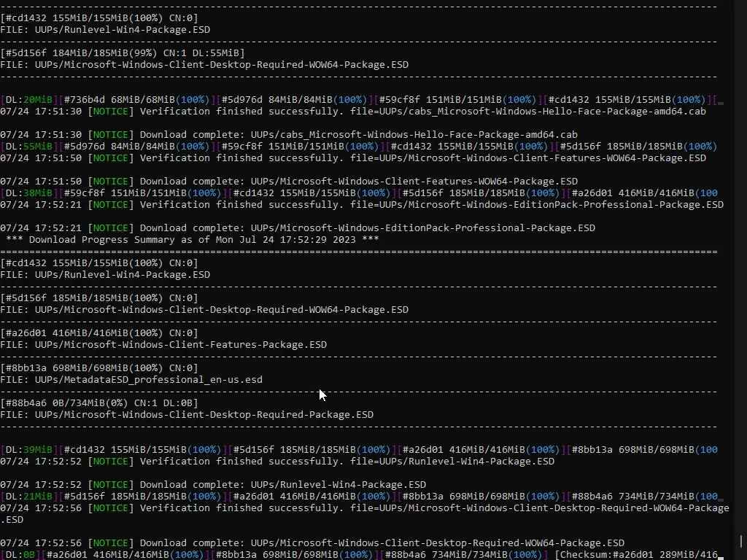Screen dimensions: 747x560
Task: Click 'FILE: UUPs/Microsoft-Windows-Client-Desktop-Required-Package.ESD' line
Action: point(187,415)
